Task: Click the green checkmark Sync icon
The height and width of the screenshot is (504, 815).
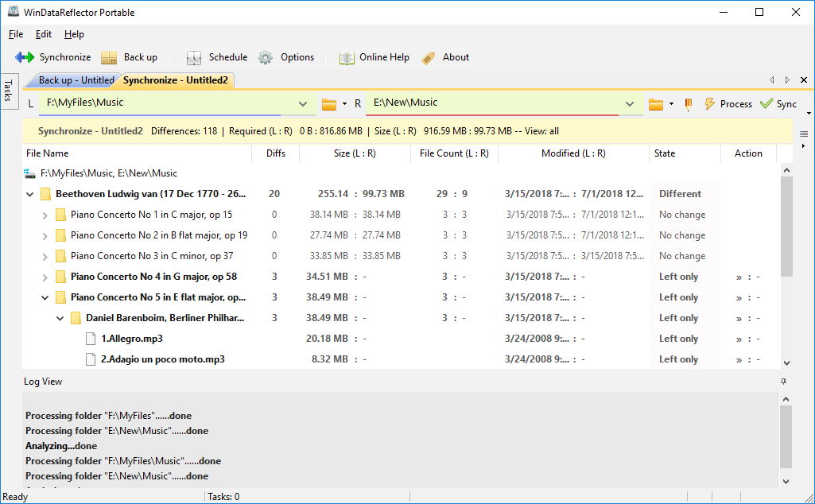Action: pos(766,103)
